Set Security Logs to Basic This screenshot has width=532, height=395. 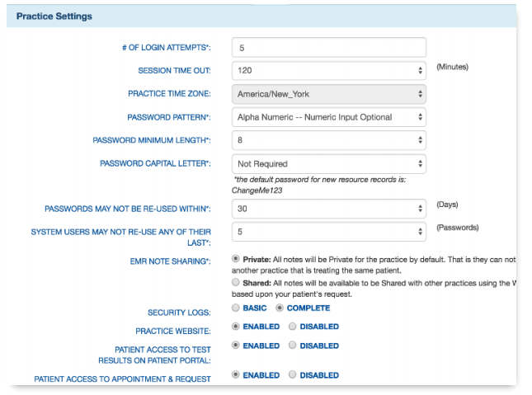236,308
